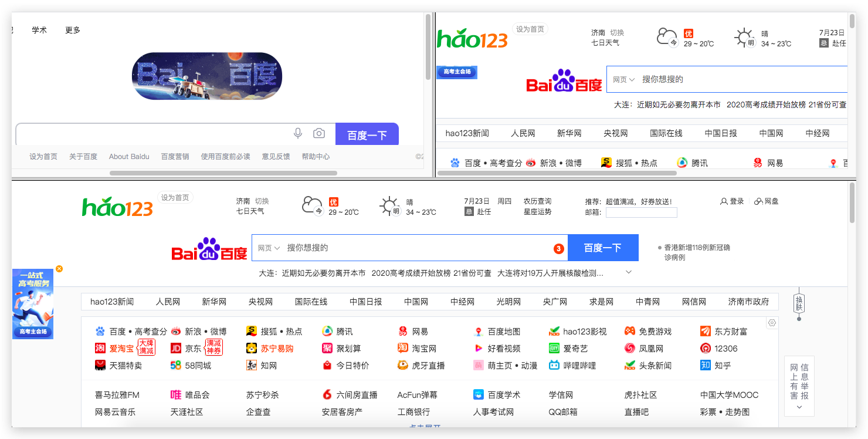Expand 网上有害信息举报 side panel chevron

799,407
